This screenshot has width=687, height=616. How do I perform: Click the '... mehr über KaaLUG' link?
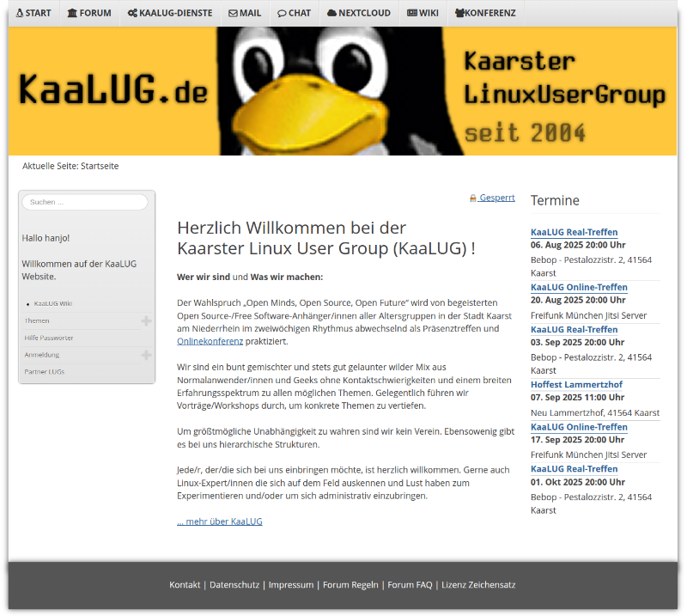(220, 521)
